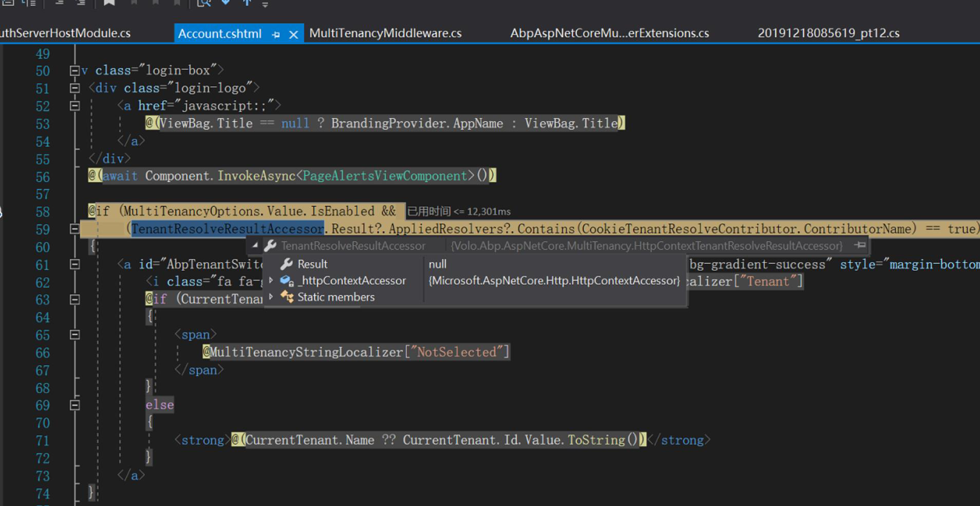Close the Account.cshtml tab
980x506 pixels.
click(293, 34)
